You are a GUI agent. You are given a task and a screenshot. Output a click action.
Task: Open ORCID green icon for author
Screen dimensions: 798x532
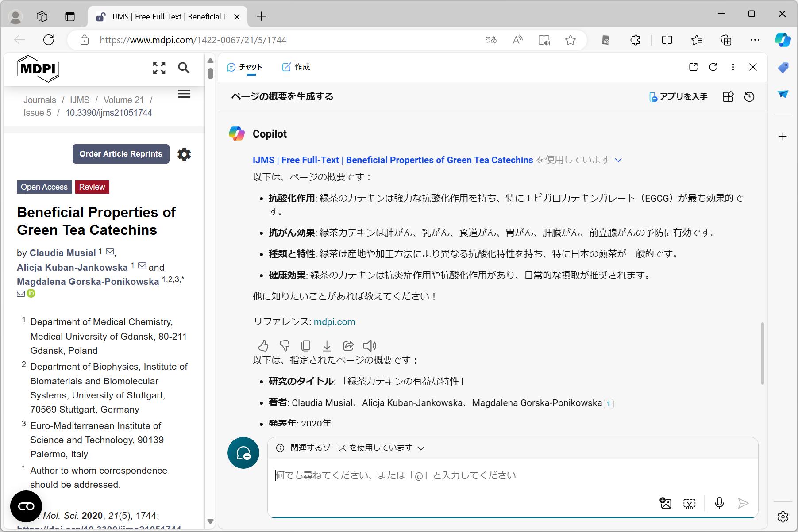[31, 294]
